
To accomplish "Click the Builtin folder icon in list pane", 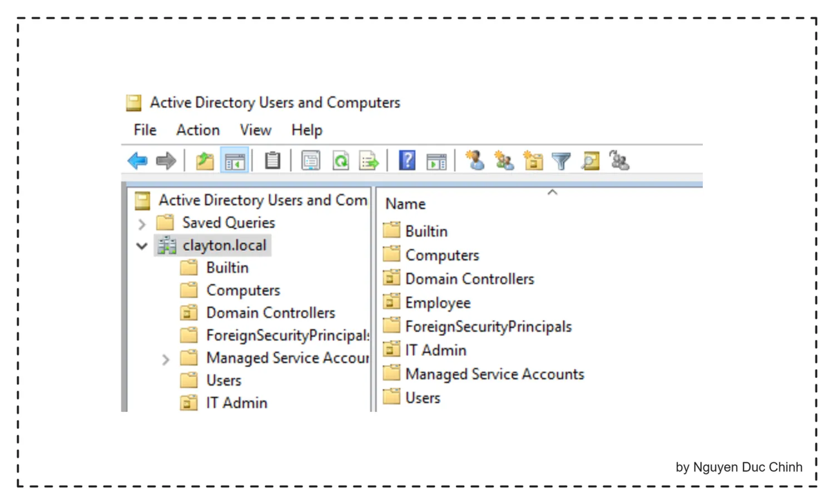I will [391, 230].
